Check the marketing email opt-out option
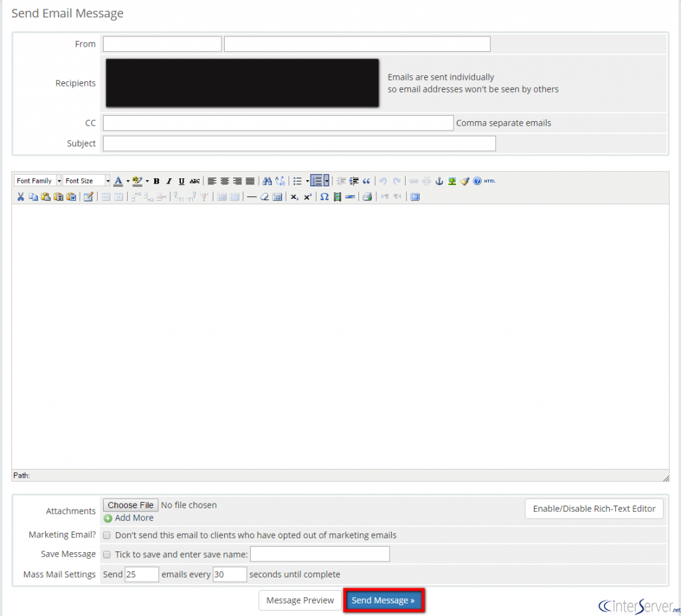Image resolution: width=681 pixels, height=616 pixels. point(106,534)
